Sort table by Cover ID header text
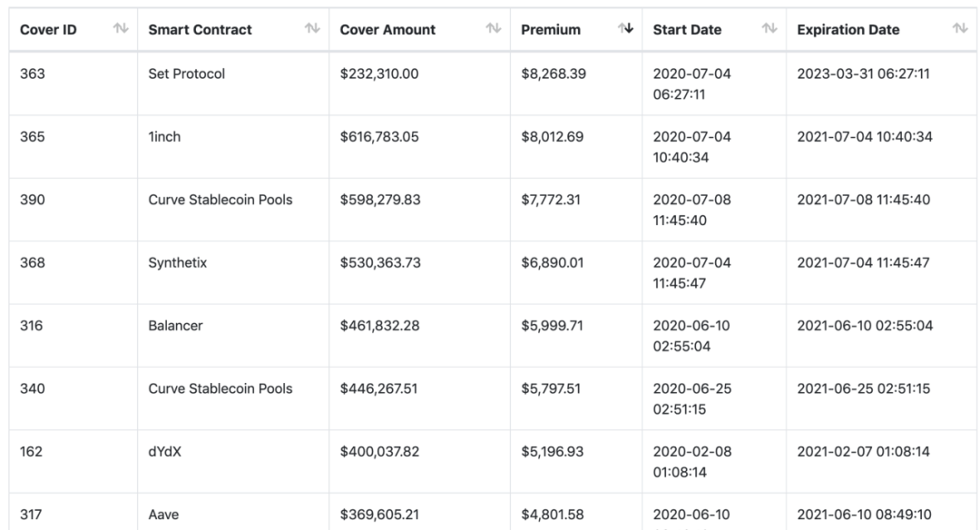Screen dimensions: 980x530 48,30
